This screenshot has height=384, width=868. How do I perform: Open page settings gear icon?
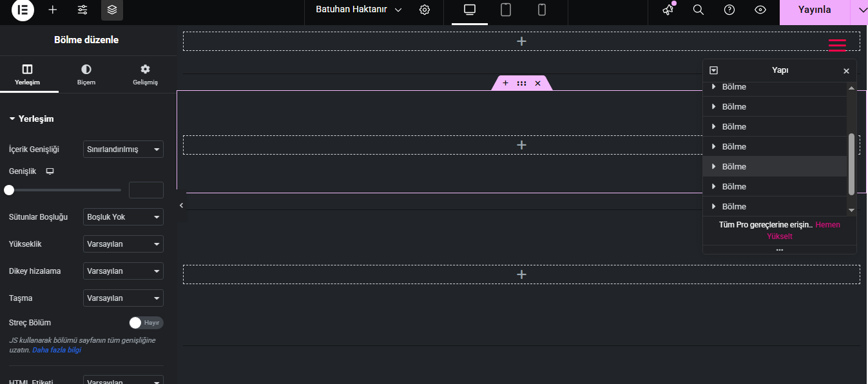(x=425, y=10)
